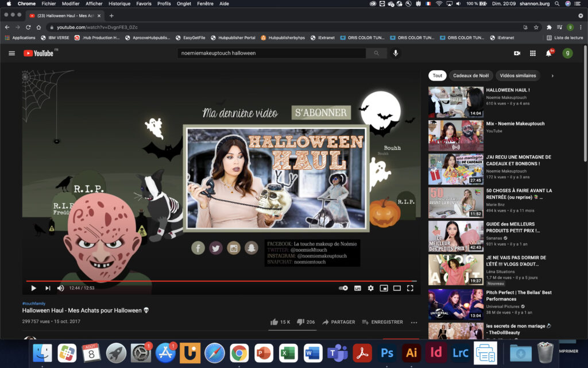
Task: Like the video with thumbs up
Action: 274,322
